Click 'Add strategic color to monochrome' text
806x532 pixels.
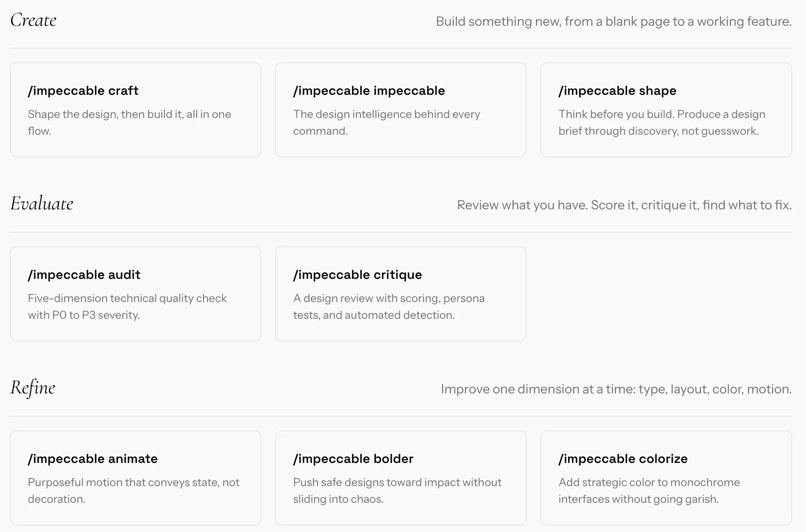pos(649,491)
